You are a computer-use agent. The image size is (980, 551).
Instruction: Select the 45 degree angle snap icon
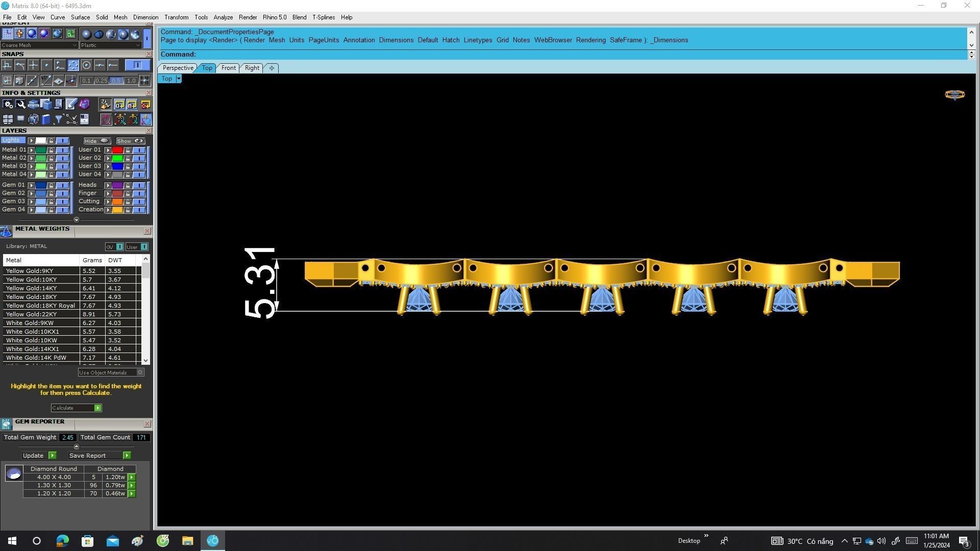click(46, 81)
